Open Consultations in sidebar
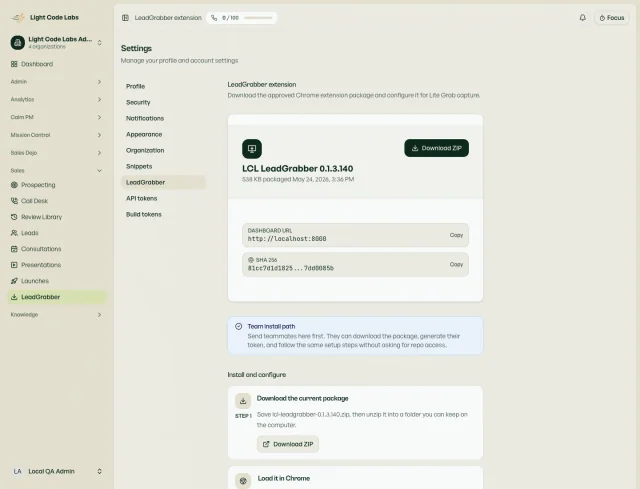Image resolution: width=640 pixels, height=489 pixels. (x=56, y=249)
